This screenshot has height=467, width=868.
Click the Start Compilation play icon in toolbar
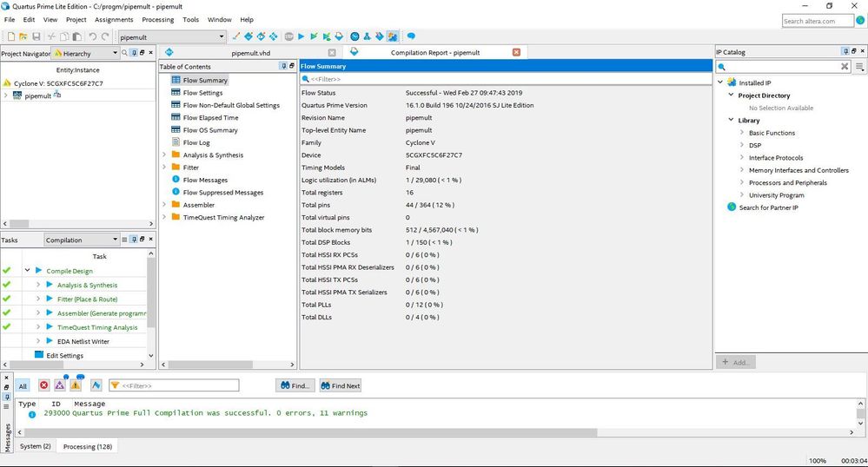pos(301,36)
